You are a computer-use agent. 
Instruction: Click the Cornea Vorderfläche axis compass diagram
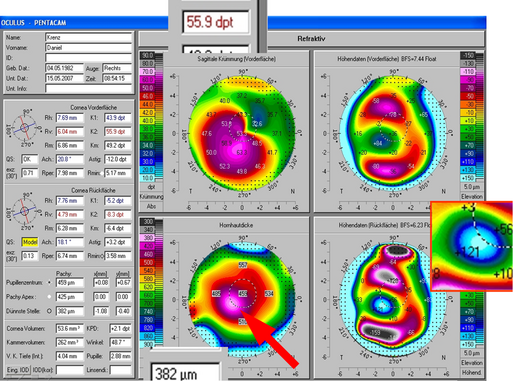[x=24, y=128]
